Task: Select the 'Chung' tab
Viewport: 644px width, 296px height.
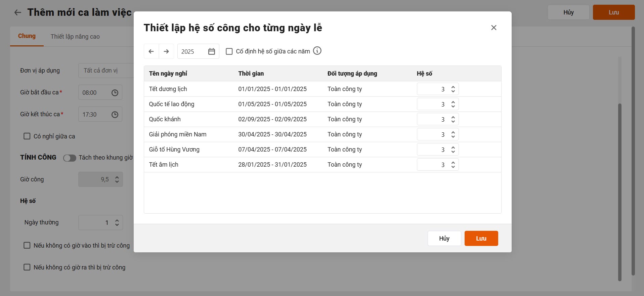Action: coord(27,36)
